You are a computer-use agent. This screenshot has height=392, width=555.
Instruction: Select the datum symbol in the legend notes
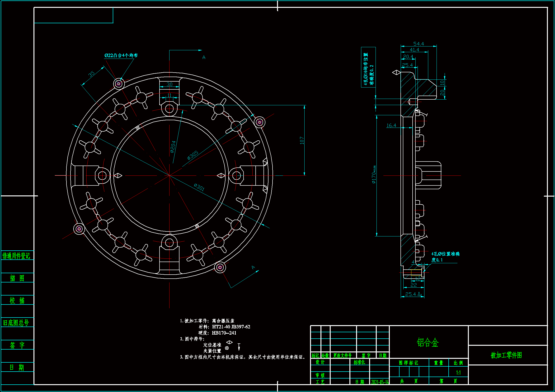tap(229, 342)
